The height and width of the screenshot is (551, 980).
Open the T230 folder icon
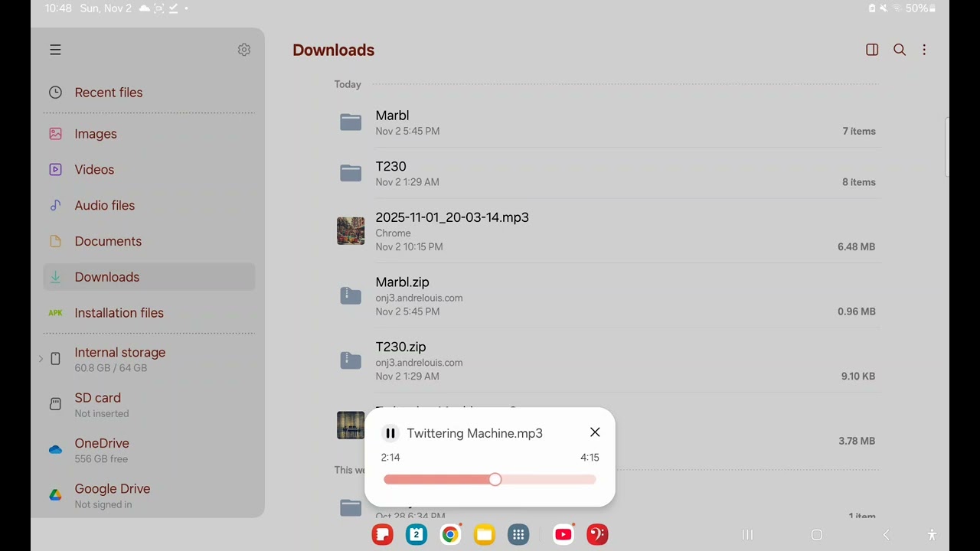(351, 174)
